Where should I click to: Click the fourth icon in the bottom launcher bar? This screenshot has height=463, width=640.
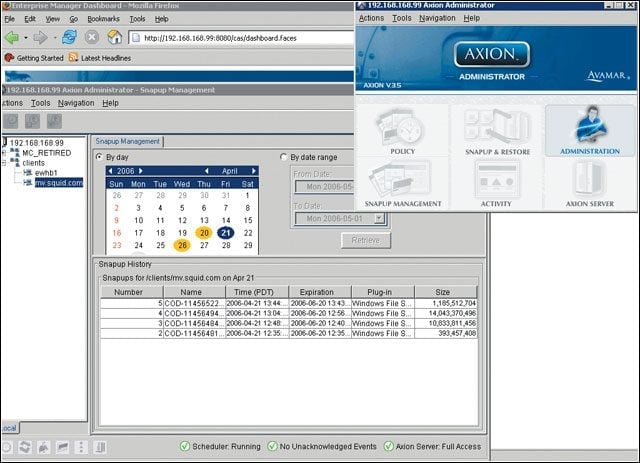point(62,447)
